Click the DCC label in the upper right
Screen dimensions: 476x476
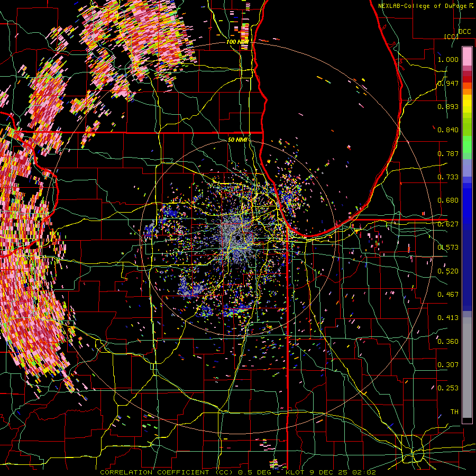click(x=465, y=32)
